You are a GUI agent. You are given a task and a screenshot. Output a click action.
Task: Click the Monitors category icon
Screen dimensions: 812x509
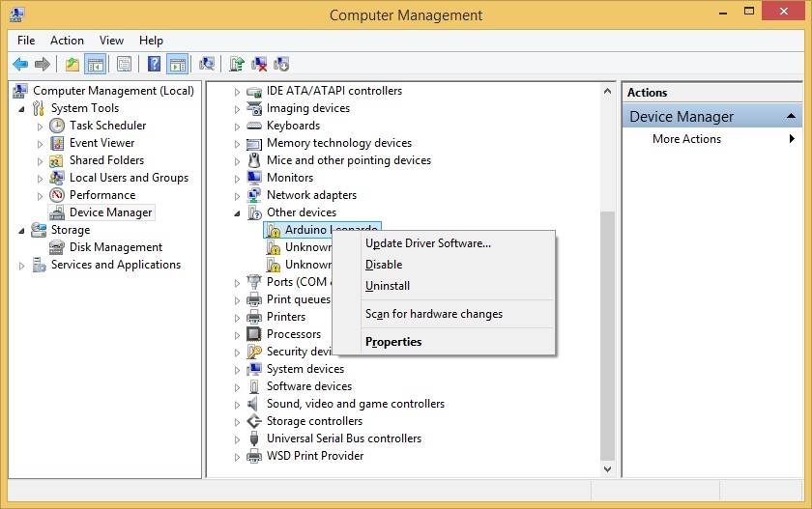(254, 178)
